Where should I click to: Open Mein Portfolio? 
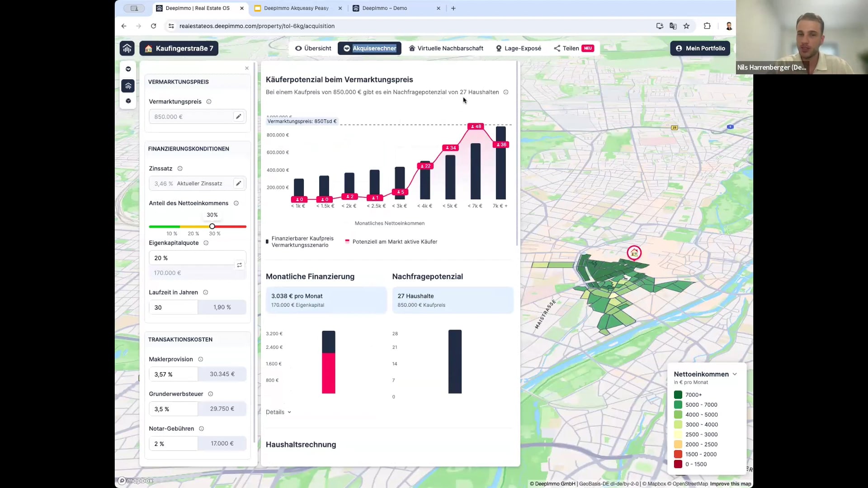click(700, 48)
